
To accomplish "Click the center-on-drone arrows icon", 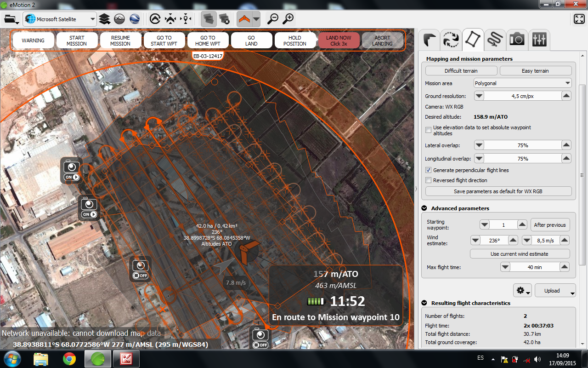I will (170, 19).
